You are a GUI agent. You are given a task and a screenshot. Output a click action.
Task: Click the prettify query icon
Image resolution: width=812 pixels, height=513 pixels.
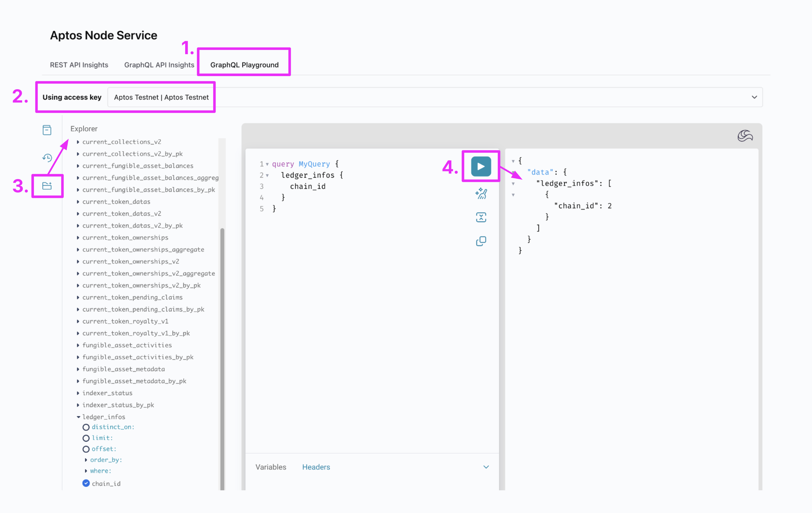click(481, 193)
